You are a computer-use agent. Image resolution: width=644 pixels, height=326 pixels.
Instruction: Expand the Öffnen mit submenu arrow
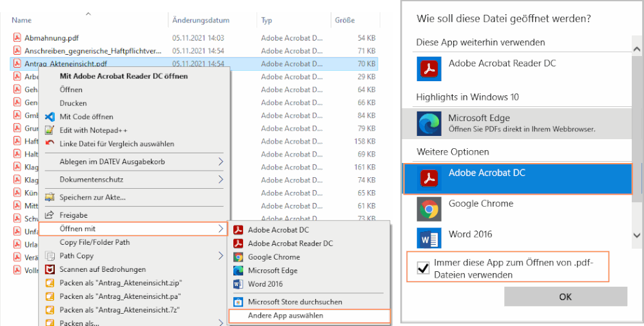[x=220, y=229]
